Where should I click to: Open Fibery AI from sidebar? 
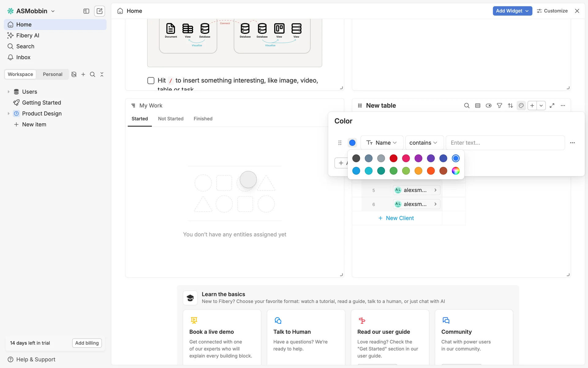coord(28,35)
